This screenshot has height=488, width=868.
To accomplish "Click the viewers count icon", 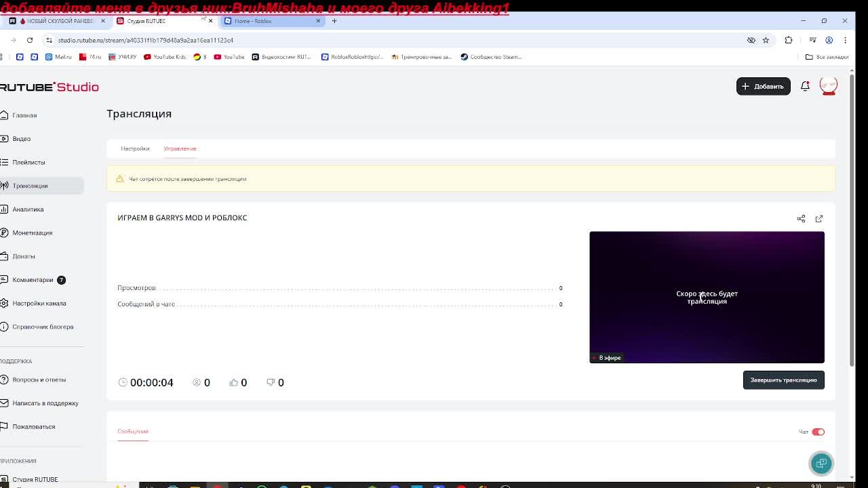I will tap(197, 382).
